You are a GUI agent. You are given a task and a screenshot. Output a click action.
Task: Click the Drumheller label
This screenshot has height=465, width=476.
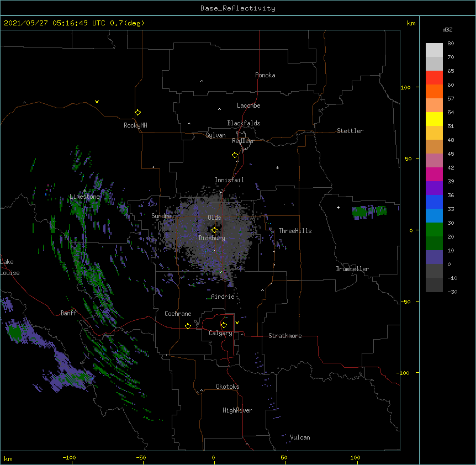(352, 269)
